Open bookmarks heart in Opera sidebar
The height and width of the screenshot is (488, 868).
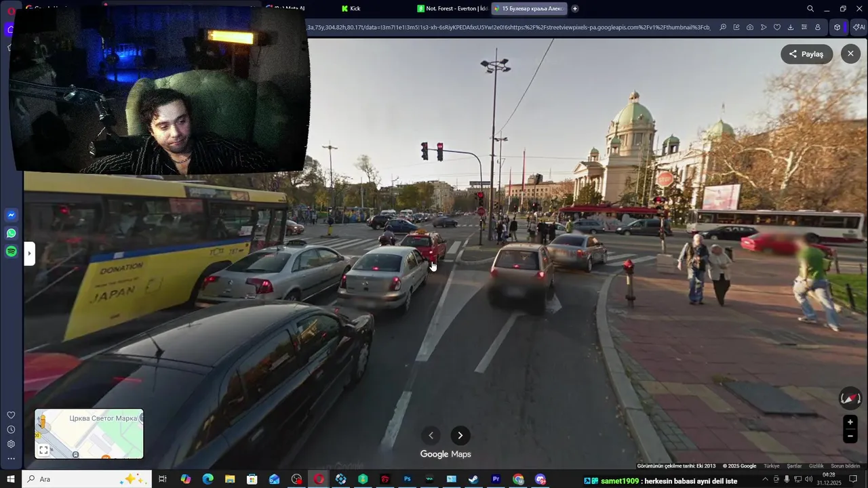[x=11, y=415]
